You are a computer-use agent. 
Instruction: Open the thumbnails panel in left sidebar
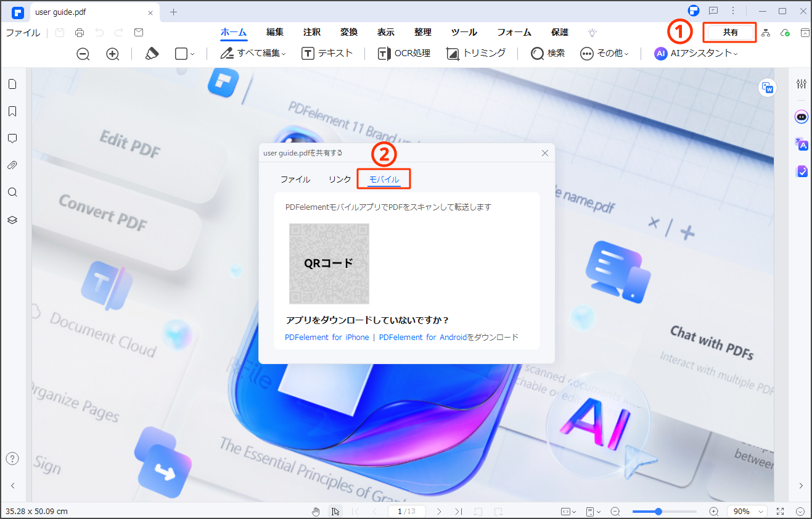coord(12,85)
